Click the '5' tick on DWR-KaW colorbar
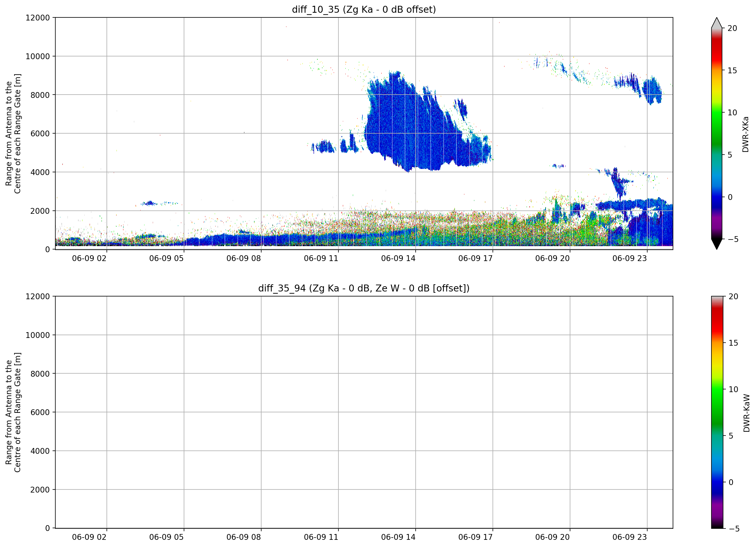 (731, 436)
